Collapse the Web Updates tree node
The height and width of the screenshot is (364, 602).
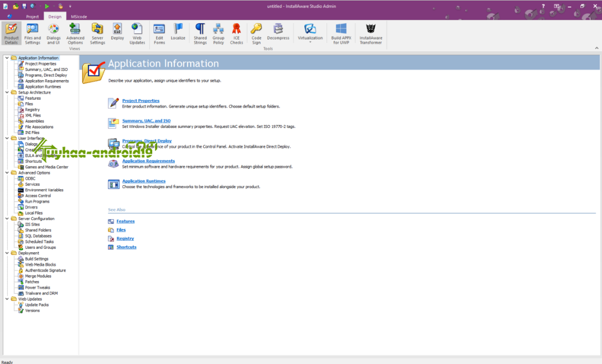7,299
